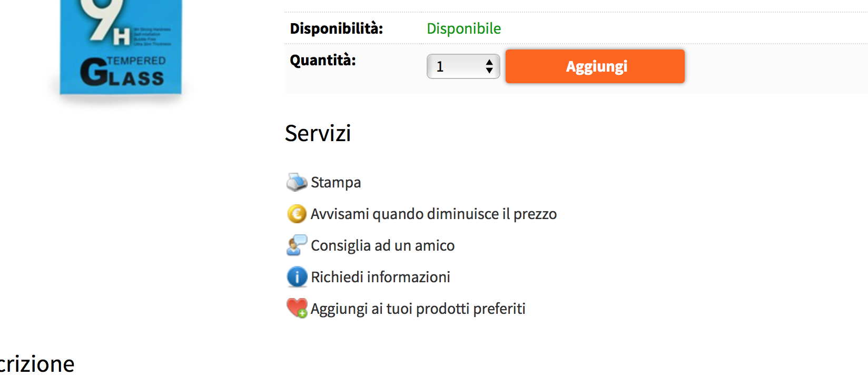
Task: Click the euro coin price alert icon
Action: click(x=297, y=214)
